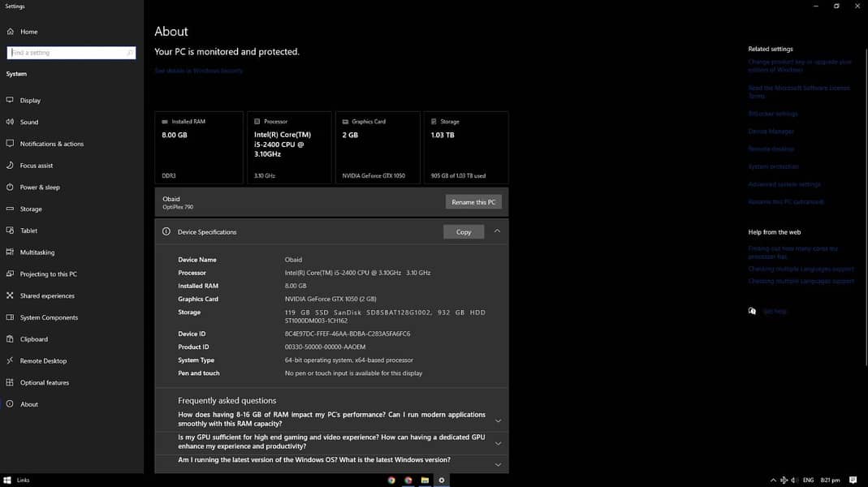This screenshot has width=868, height=487.
Task: Open the System protection link
Action: coord(773,166)
